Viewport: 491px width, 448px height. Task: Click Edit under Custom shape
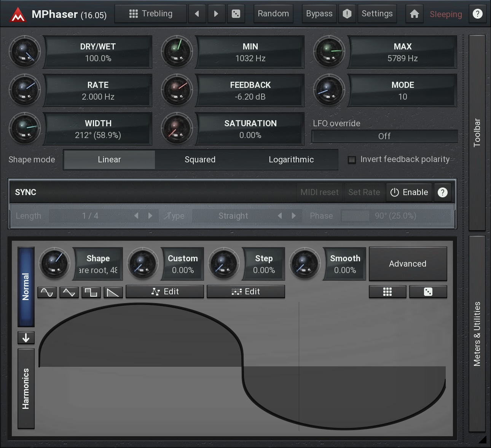pyautogui.click(x=165, y=292)
